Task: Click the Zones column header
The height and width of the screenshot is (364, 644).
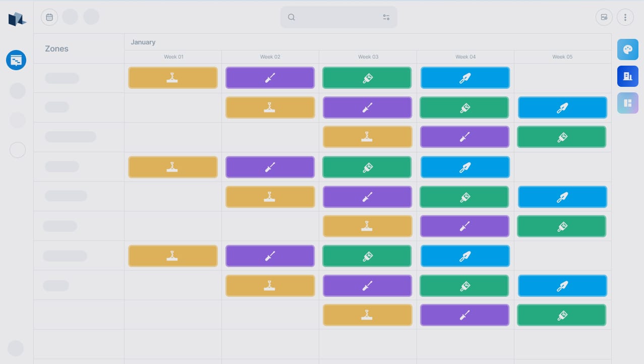Action: coord(56,49)
